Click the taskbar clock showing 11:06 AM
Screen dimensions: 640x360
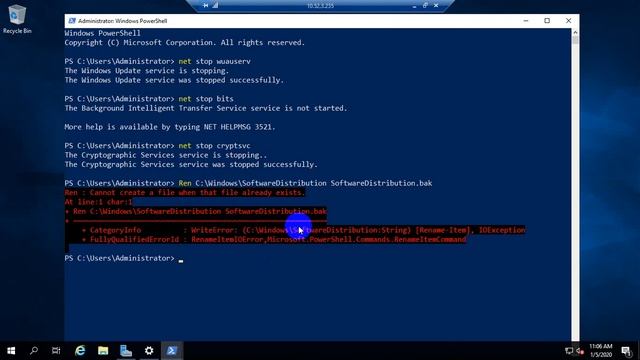(600, 351)
